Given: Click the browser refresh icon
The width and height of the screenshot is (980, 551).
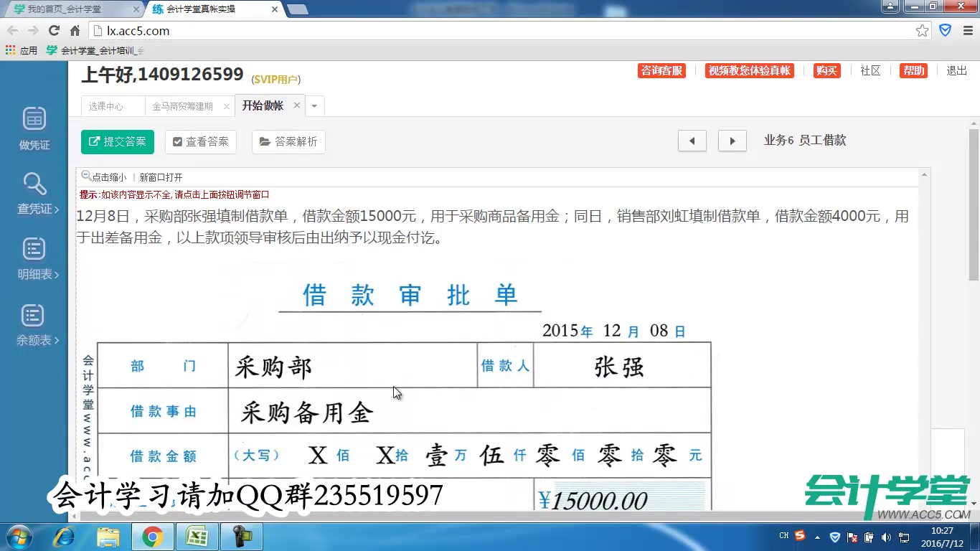Looking at the screenshot, I should tap(54, 30).
